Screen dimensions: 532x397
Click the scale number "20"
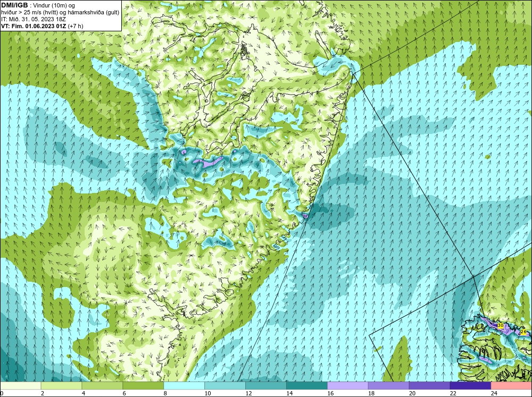(x=412, y=393)
